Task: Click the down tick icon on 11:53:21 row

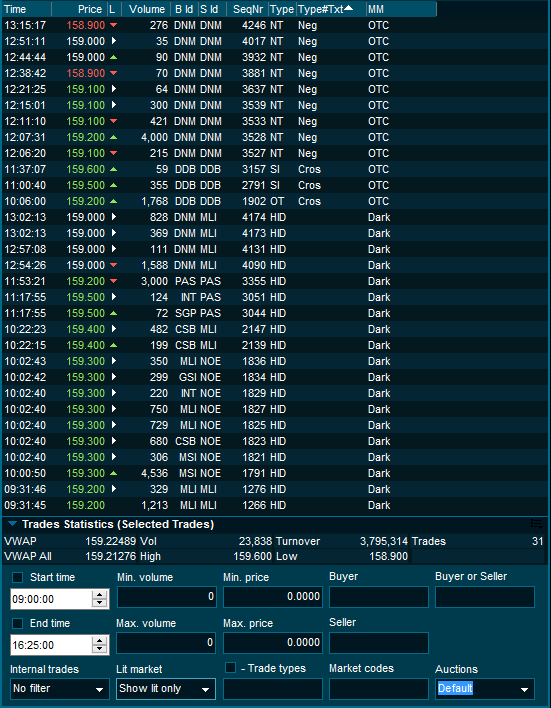Action: (113, 281)
